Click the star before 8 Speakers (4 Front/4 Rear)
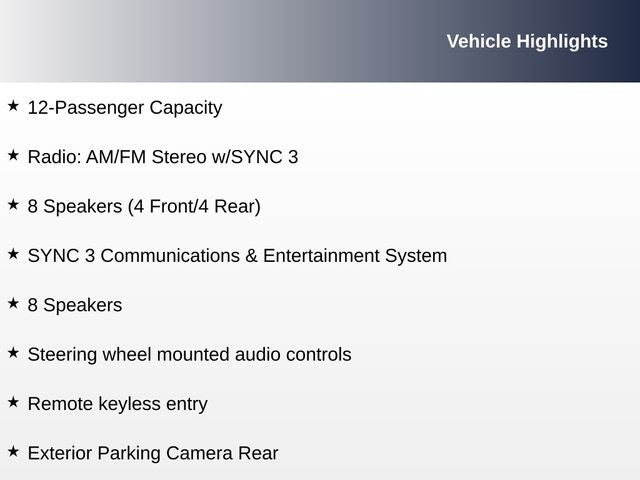The height and width of the screenshot is (480, 640). click(13, 204)
